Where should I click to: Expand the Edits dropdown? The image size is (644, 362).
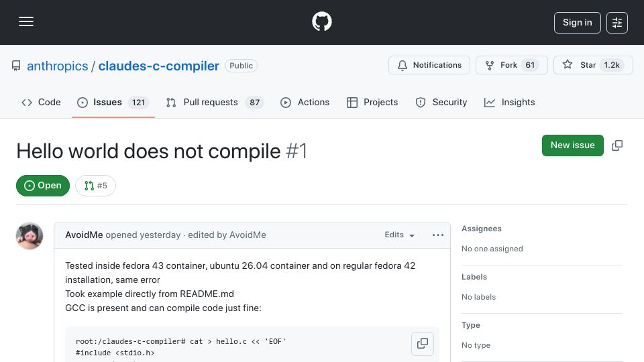click(x=399, y=235)
